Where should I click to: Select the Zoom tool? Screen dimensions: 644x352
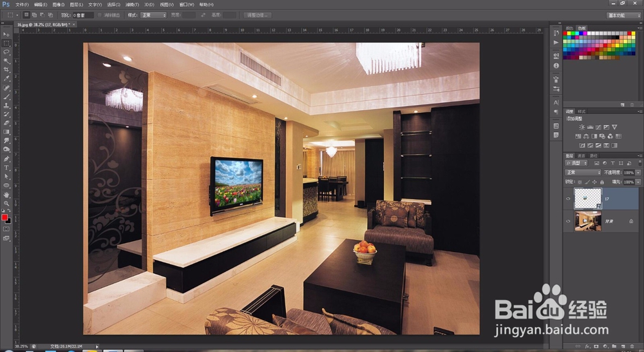(6, 204)
